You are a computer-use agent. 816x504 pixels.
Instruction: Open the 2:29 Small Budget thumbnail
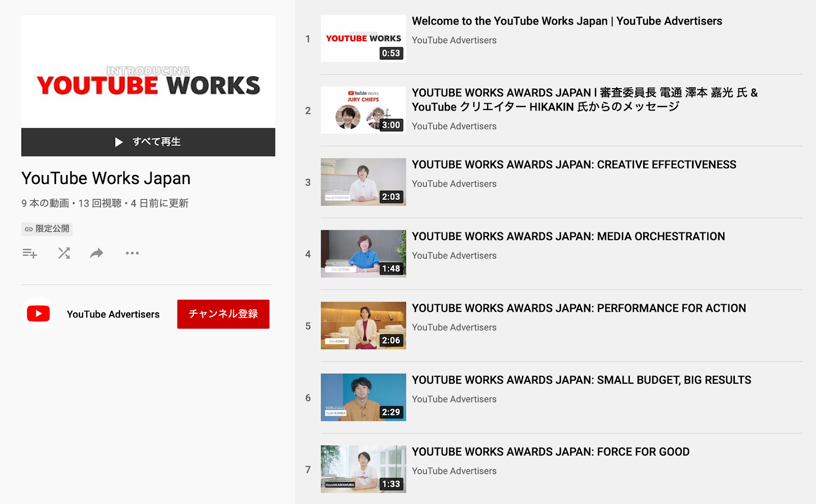(363, 397)
